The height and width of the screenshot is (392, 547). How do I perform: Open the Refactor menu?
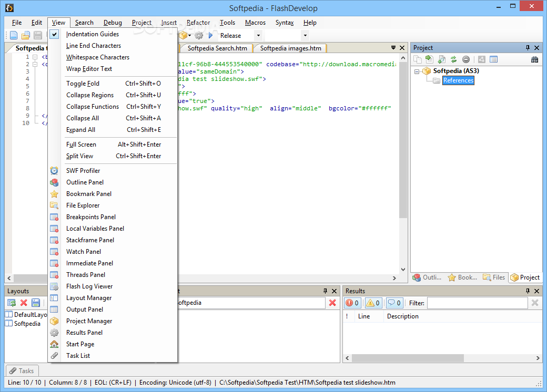198,22
